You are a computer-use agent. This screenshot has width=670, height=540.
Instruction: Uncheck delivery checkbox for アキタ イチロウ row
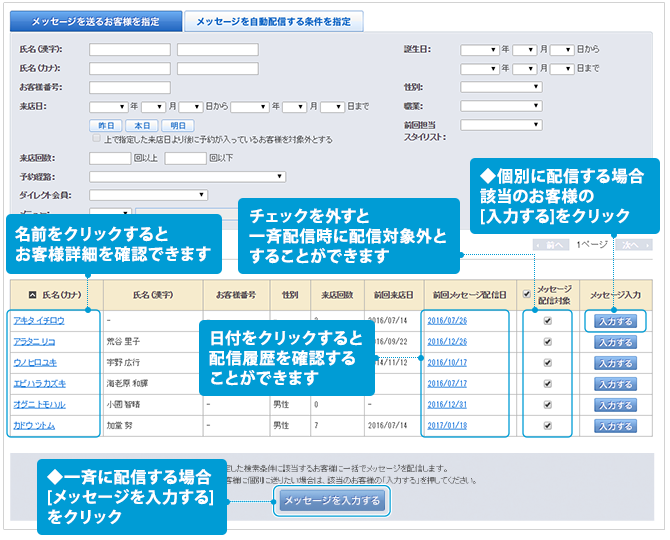547,321
